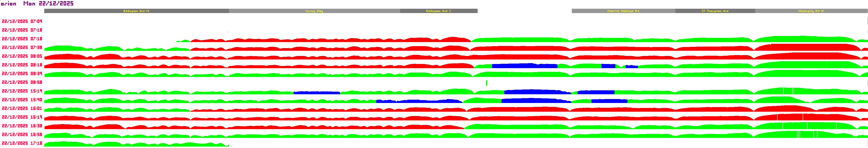
Task: Click the 16:19 timestamp label
Action: pyautogui.click(x=22, y=117)
